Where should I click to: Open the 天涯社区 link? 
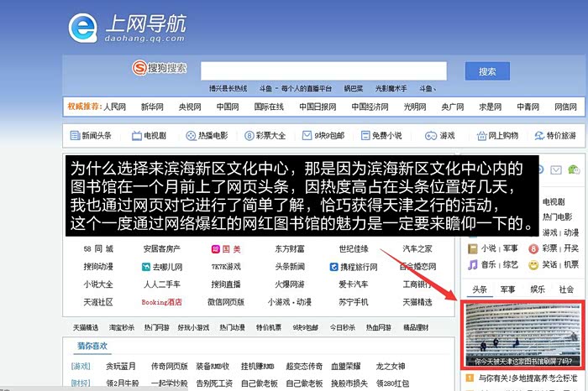(98, 302)
